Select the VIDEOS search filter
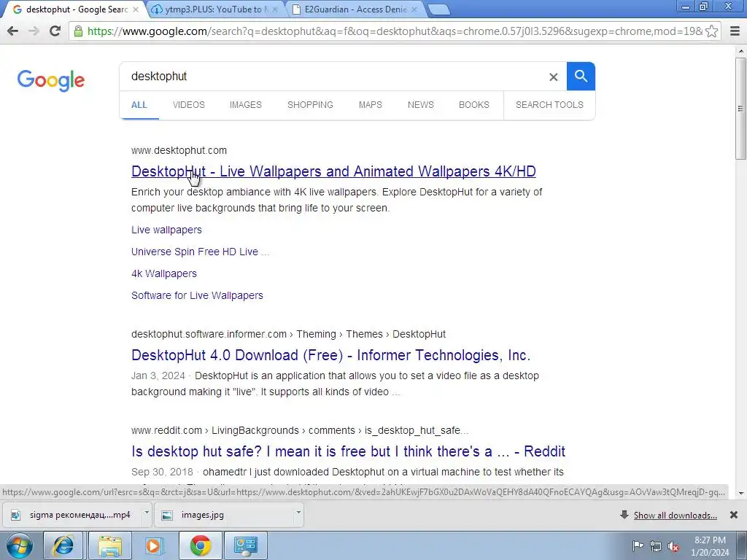Viewport: 747px width, 560px height. coord(189,105)
